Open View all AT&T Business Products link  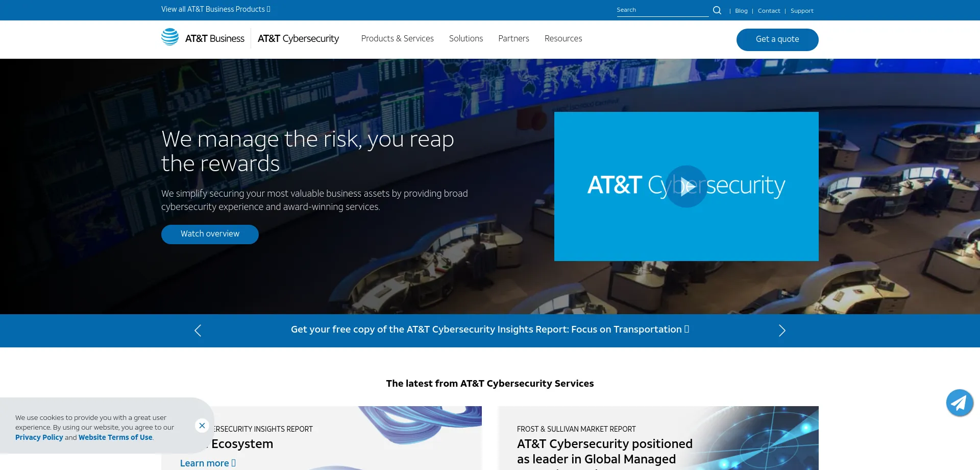(216, 9)
